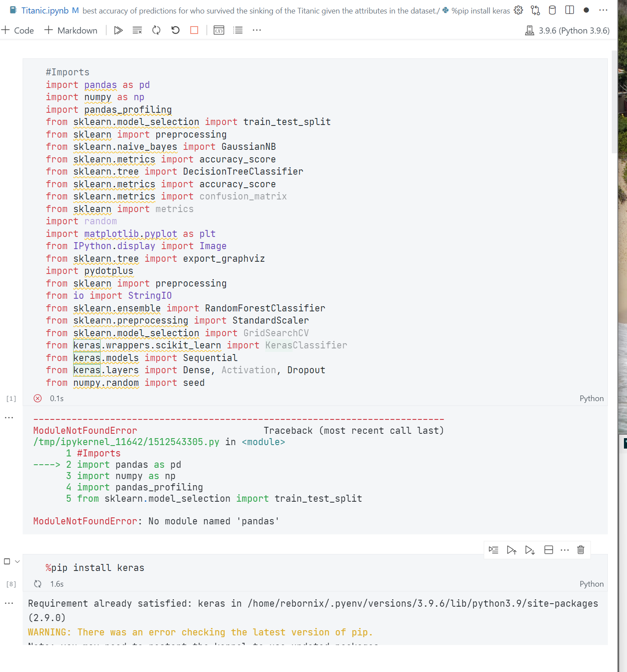Screen dimensions: 627x672
Task: Click the breadcrumb starting 'best accuracy of predictions'
Action: 261,10
